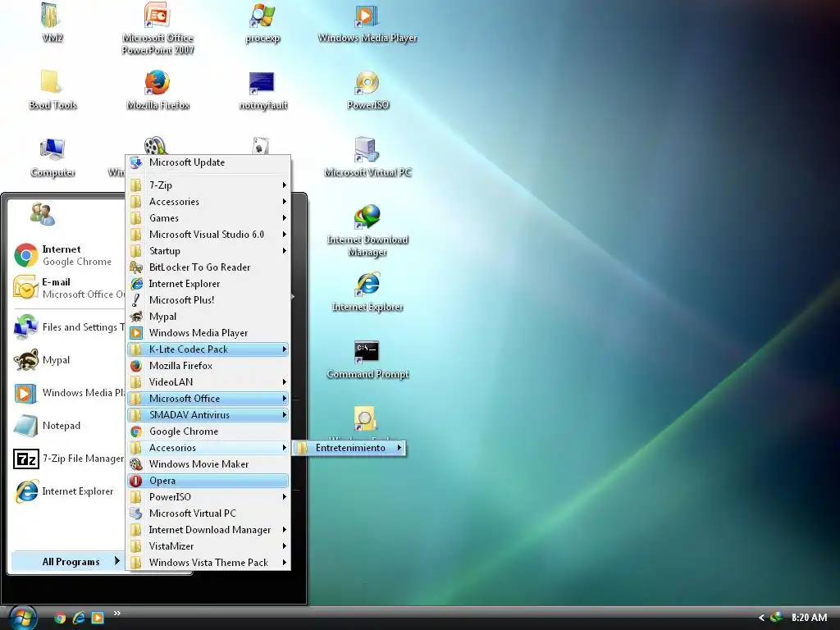Click the All Programs button
Screen dimensions: 840x630
(x=67, y=561)
